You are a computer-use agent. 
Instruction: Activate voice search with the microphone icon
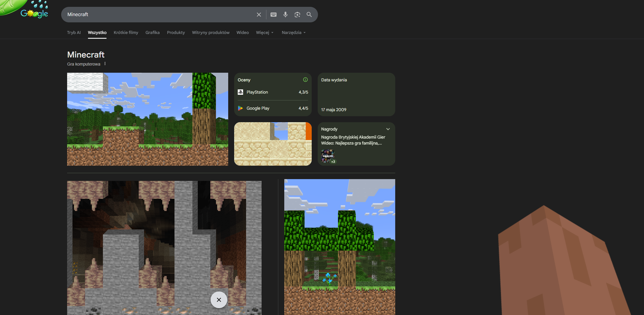[x=285, y=14]
